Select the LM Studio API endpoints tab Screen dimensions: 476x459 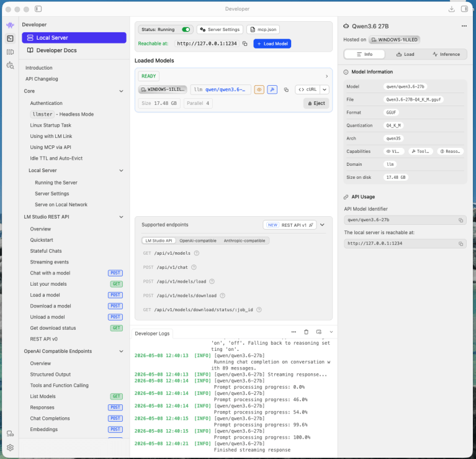[158, 240]
